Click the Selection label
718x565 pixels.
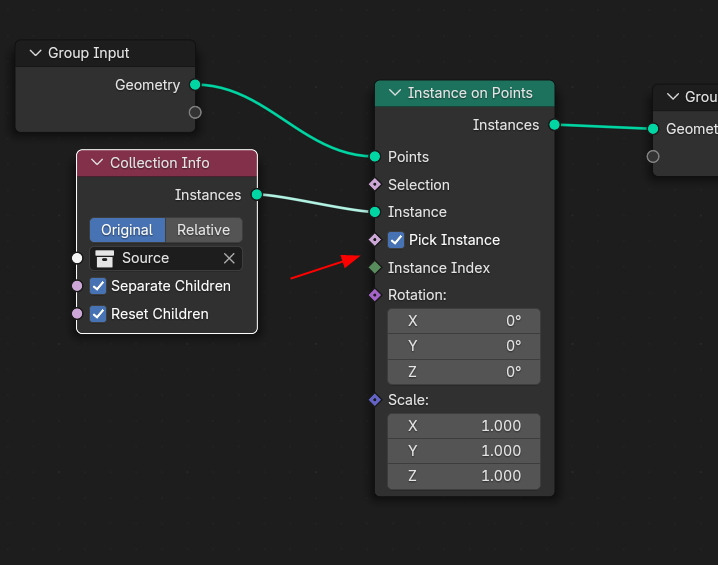coord(419,185)
